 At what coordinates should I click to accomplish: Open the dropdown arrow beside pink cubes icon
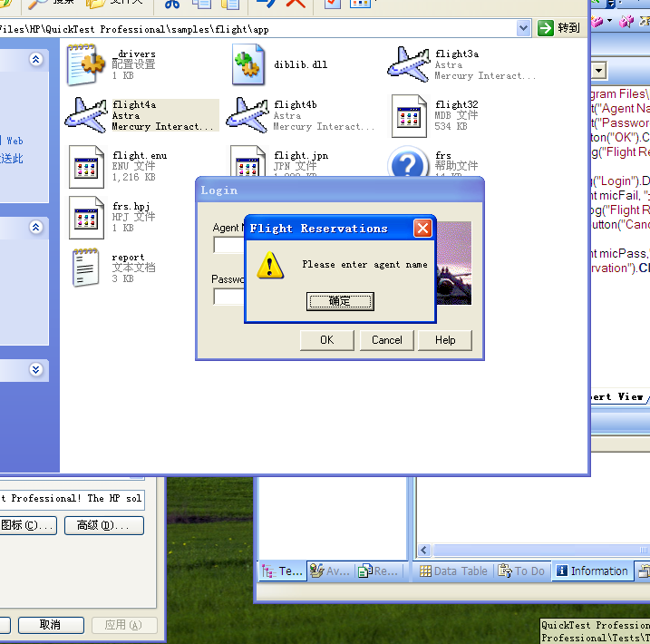coord(609,21)
